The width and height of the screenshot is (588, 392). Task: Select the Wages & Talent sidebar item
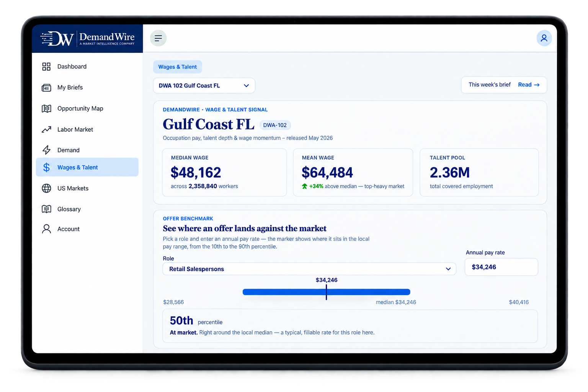[x=87, y=167]
